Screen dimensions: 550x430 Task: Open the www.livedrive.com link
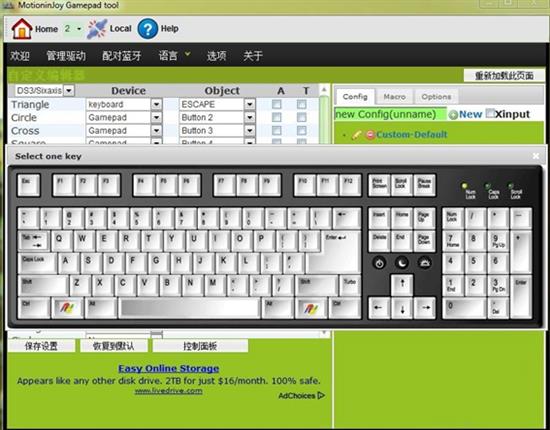pyautogui.click(x=169, y=391)
